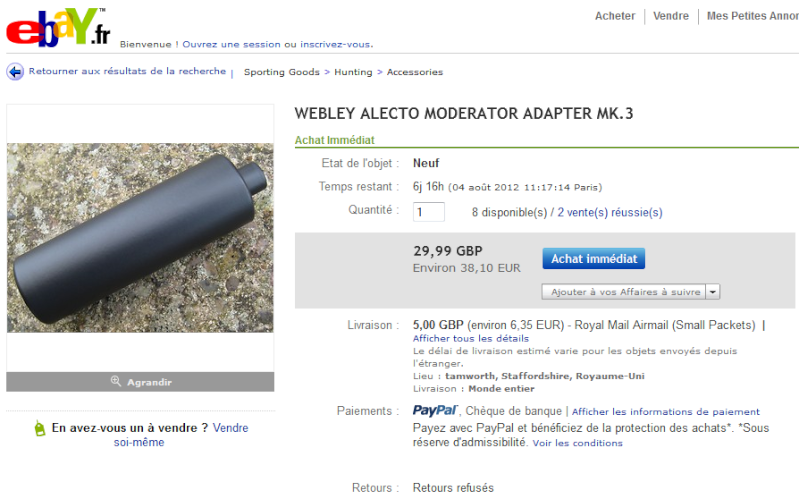The image size is (799, 499).
Task: Click the magnifier icon next to Agrandir
Action: (116, 381)
